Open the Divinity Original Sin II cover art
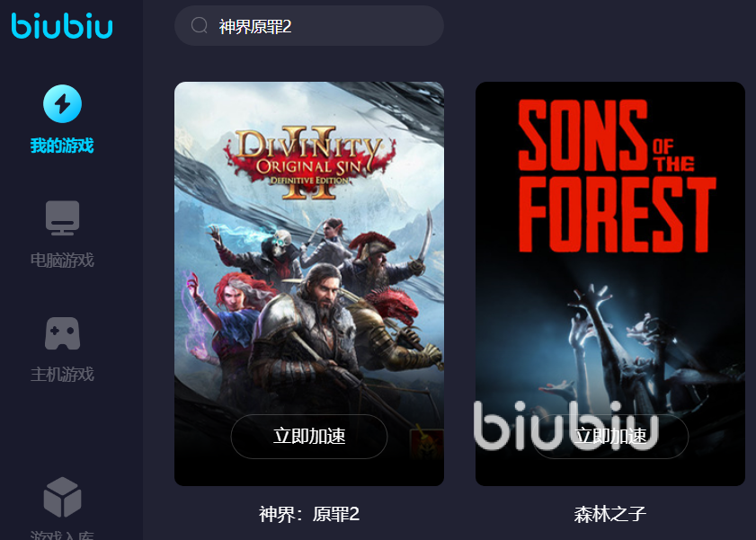Screen dimensions: 756x540 pos(309,284)
